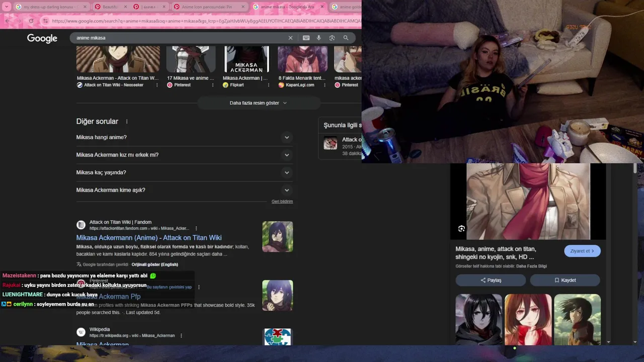The width and height of the screenshot is (644, 362).
Task: Open '8 Fakta Menarik tent...' image
Action: (302, 59)
